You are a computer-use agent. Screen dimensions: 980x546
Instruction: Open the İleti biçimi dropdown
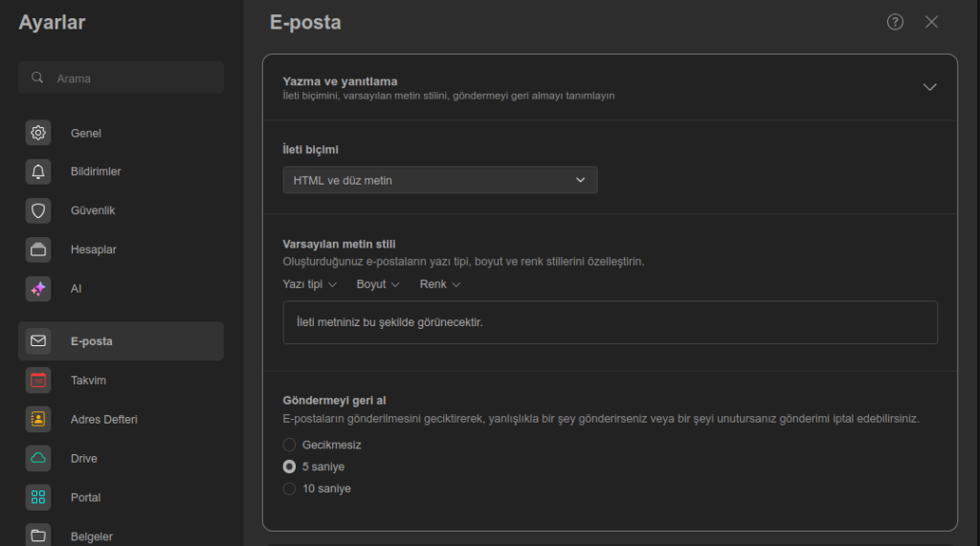click(x=440, y=180)
